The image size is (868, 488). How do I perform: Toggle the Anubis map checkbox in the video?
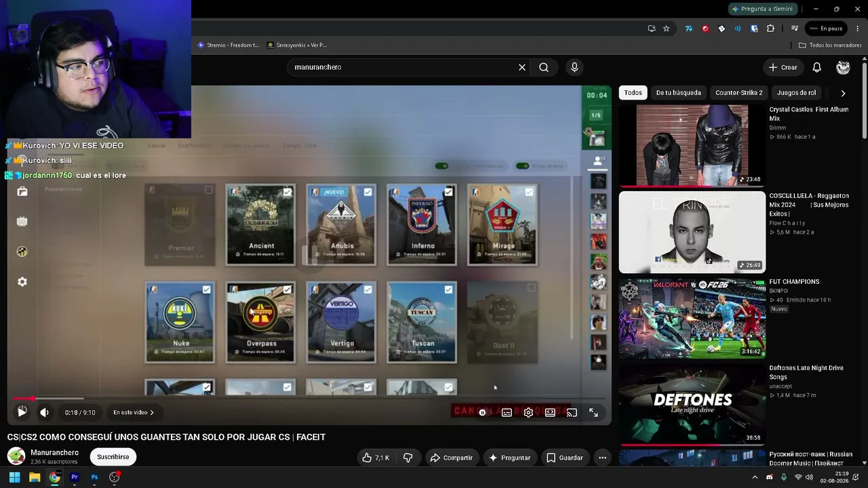[368, 192]
